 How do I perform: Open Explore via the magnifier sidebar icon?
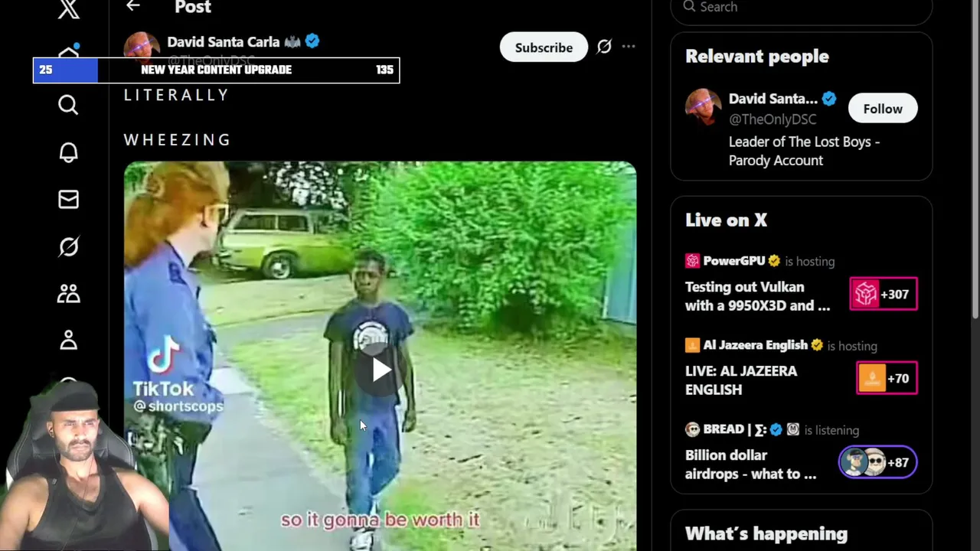(68, 105)
